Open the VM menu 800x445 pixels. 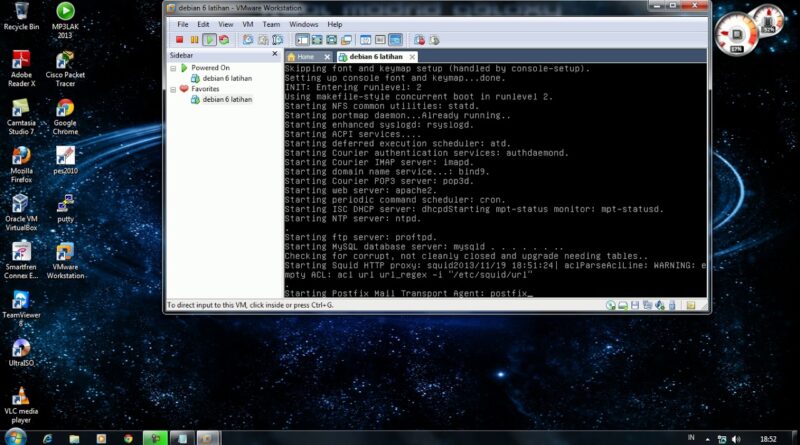point(247,24)
